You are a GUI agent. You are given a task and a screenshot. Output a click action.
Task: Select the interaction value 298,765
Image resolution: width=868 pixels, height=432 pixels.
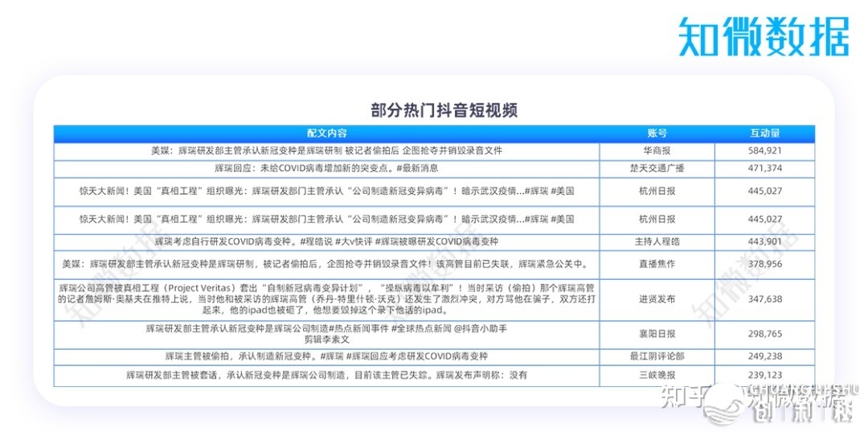tap(764, 334)
